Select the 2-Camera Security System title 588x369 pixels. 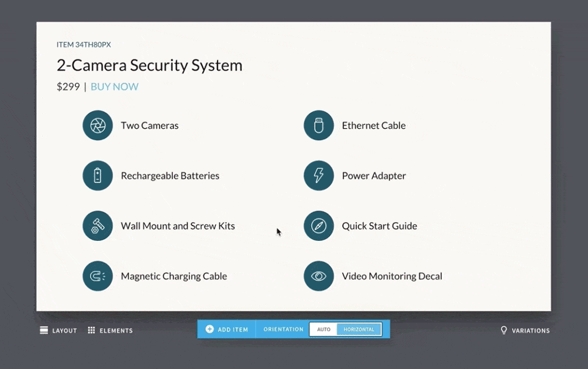point(149,65)
